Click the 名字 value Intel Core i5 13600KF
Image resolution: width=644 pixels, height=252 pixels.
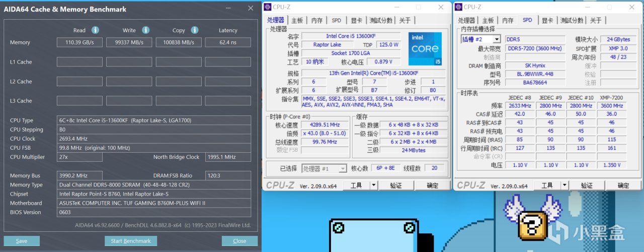click(x=351, y=36)
